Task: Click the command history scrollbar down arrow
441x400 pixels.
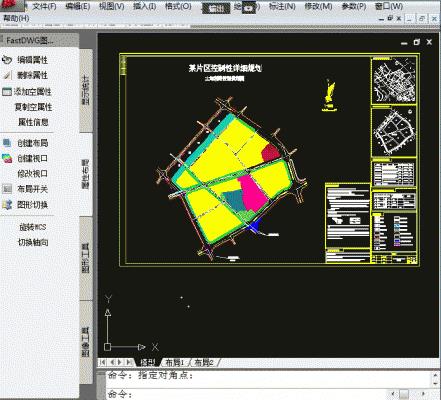Action: pyautogui.click(x=435, y=384)
